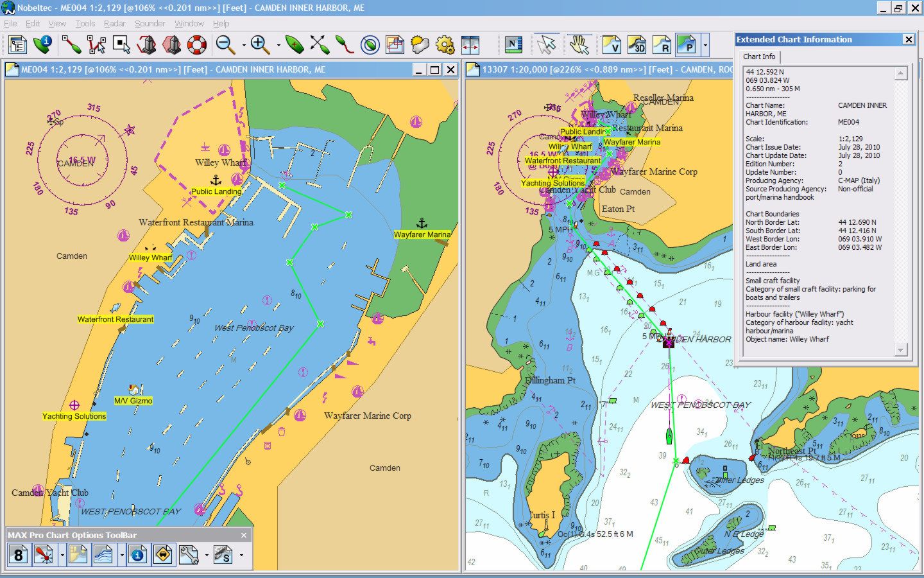Expand dropdown beside nav light option
The width and height of the screenshot is (924, 578).
(x=62, y=555)
